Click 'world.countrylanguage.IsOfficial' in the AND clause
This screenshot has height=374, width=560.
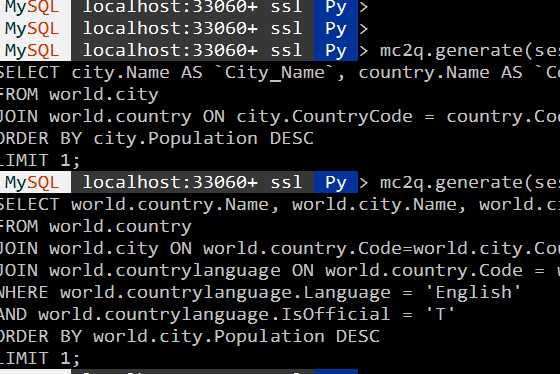coord(214,315)
